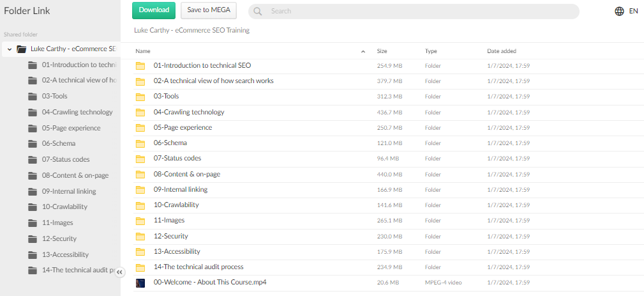Screen dimensions: 644x296
Task: Click sidebar folder icon beside 01-Introduction
Action: point(33,65)
